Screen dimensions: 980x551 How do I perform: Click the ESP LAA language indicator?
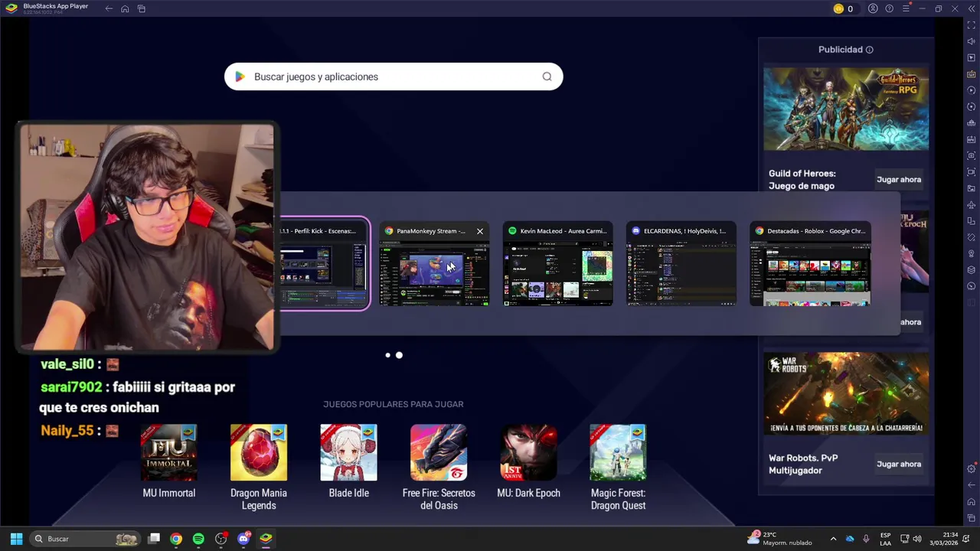point(885,539)
